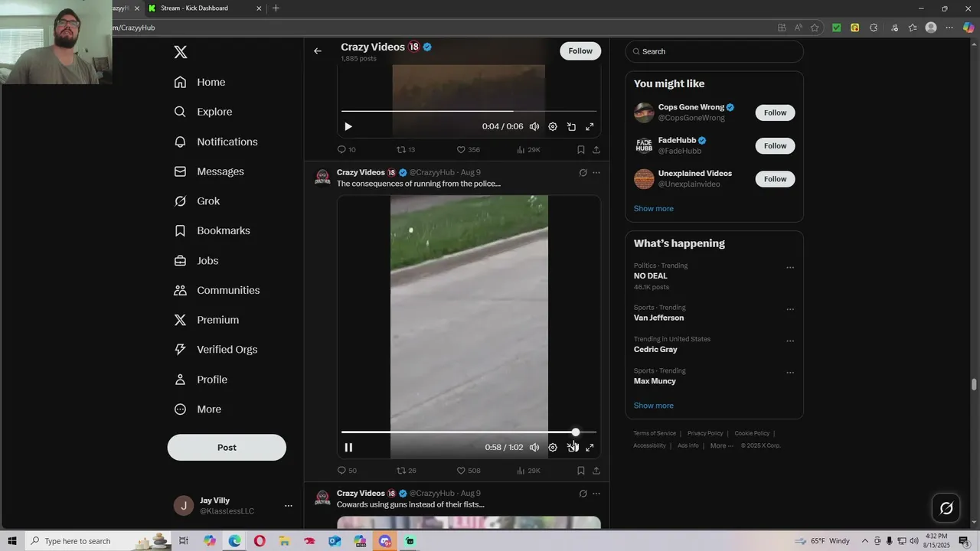
Task: Go to Home in sidebar
Action: tap(200, 82)
